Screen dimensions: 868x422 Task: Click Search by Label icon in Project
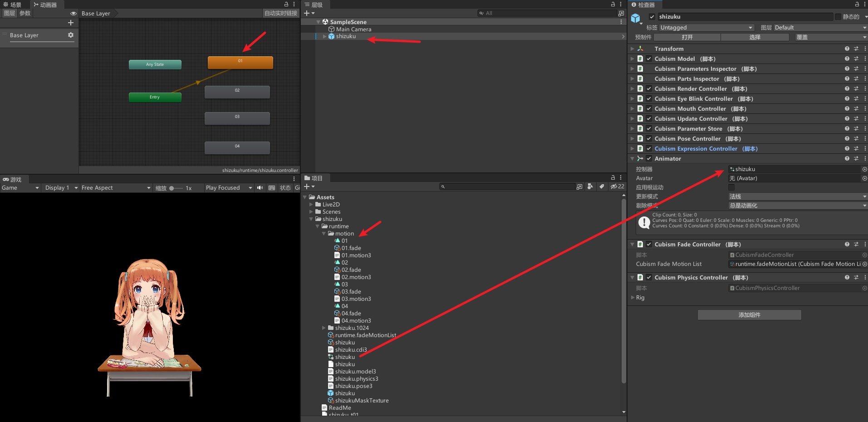tap(602, 186)
